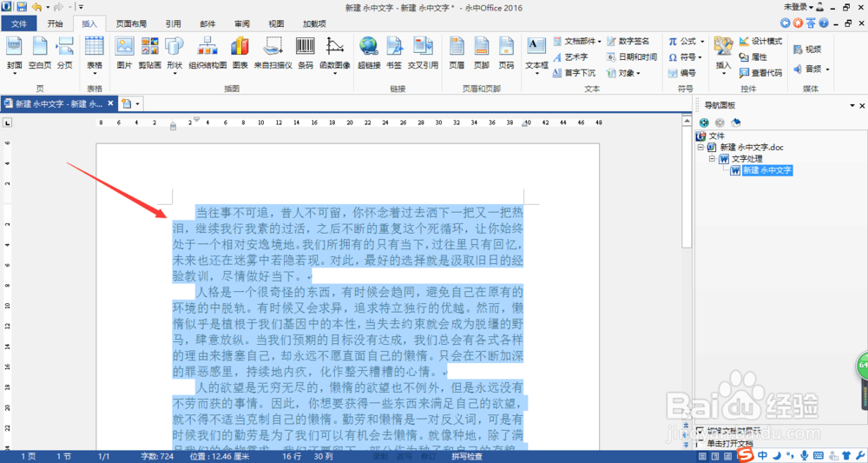Insert a page break using 分页
868x463 pixels.
point(65,53)
